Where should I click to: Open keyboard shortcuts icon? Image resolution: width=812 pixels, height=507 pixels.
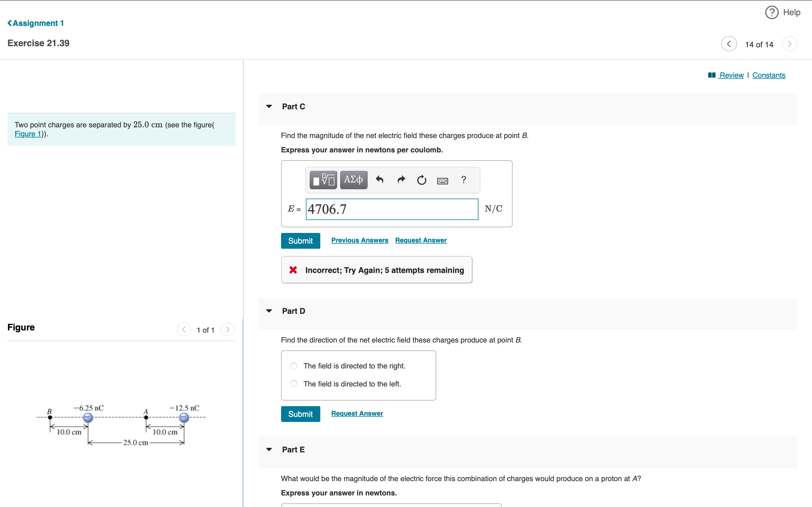[x=443, y=181]
